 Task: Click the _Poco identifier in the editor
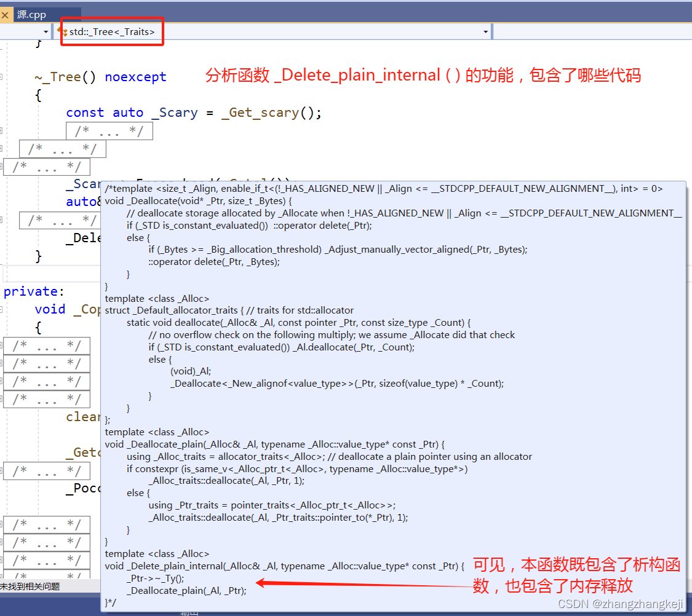tap(84, 488)
